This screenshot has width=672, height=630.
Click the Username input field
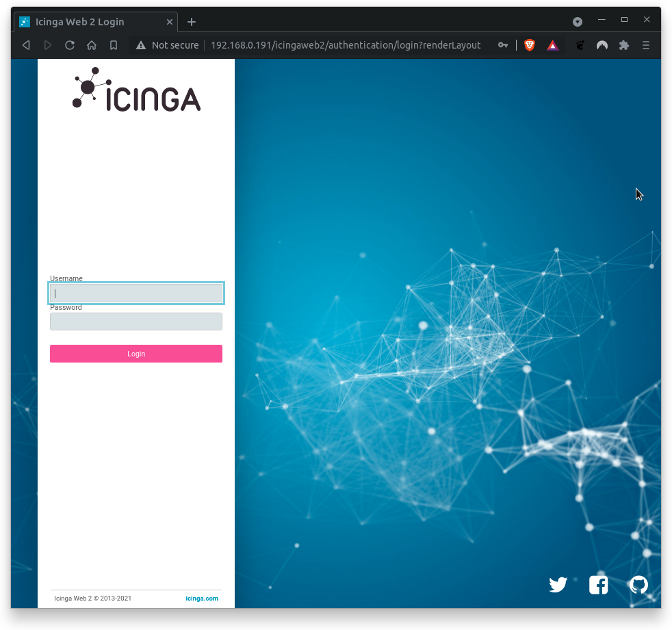[x=135, y=293]
